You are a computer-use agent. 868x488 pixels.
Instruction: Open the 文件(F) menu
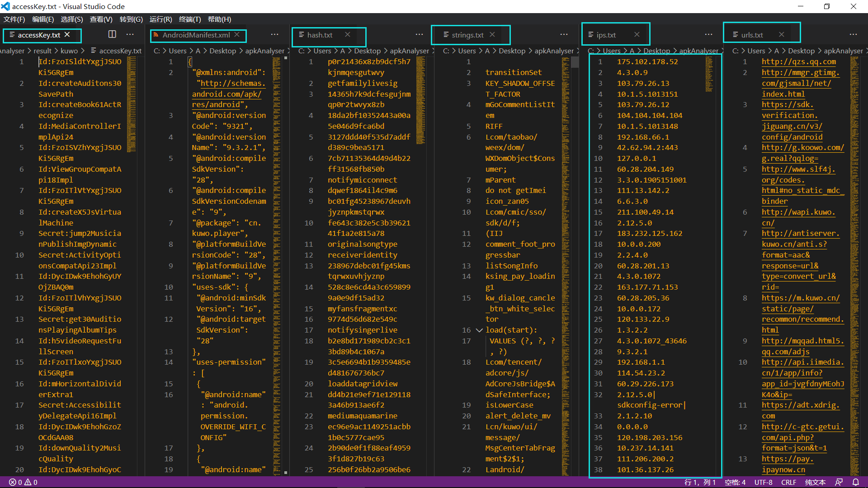[14, 19]
